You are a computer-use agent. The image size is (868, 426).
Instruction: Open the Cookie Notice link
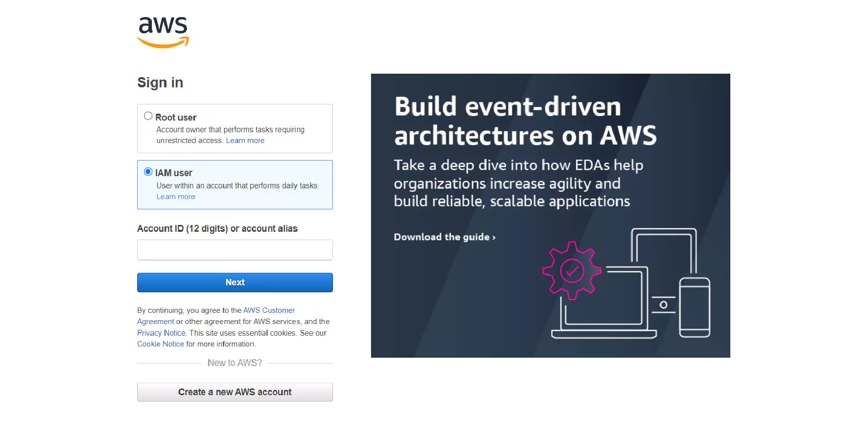pyautogui.click(x=161, y=344)
